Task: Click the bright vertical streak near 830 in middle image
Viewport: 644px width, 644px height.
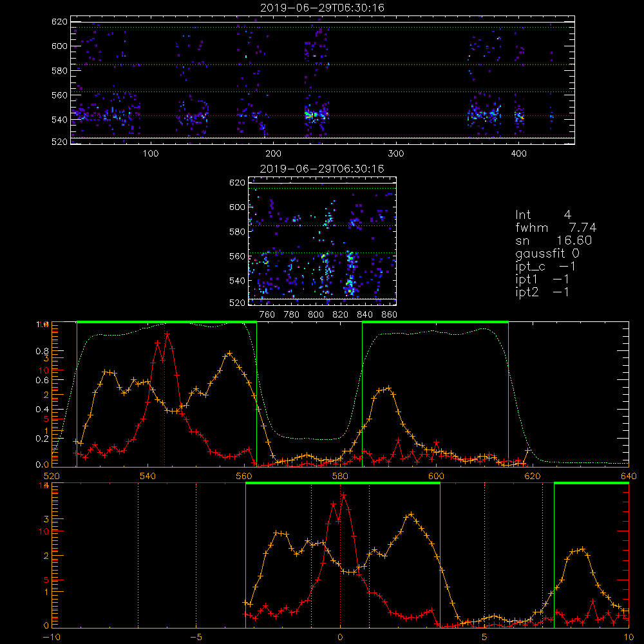Action: click(x=350, y=273)
